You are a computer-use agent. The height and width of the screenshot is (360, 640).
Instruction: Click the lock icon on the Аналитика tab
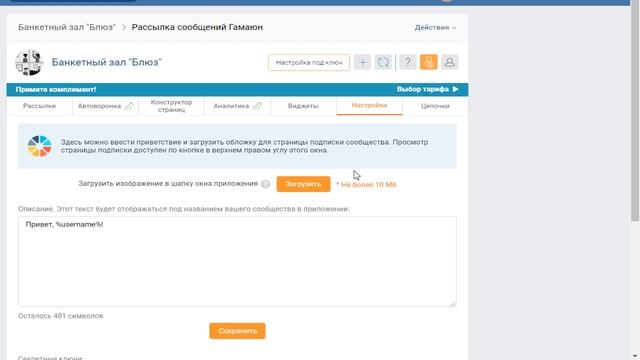pyautogui.click(x=257, y=106)
